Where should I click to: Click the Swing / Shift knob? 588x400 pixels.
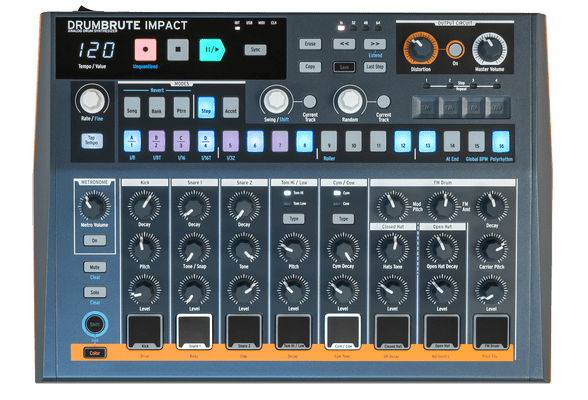click(276, 100)
